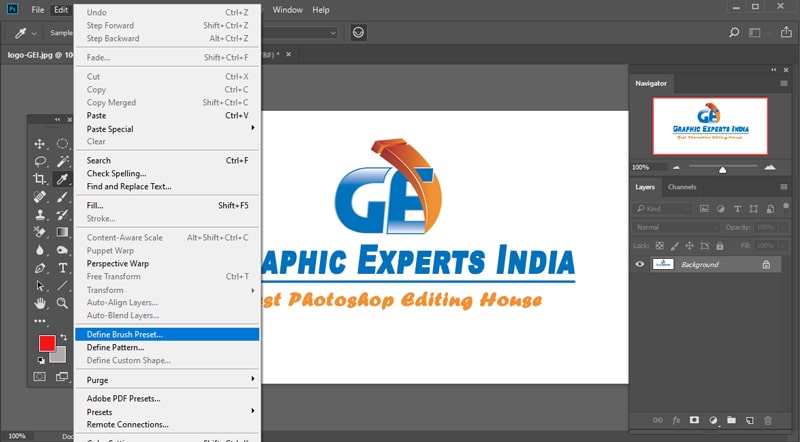800x442 pixels.
Task: Click the search magnifier in options bar
Action: pyautogui.click(x=734, y=33)
